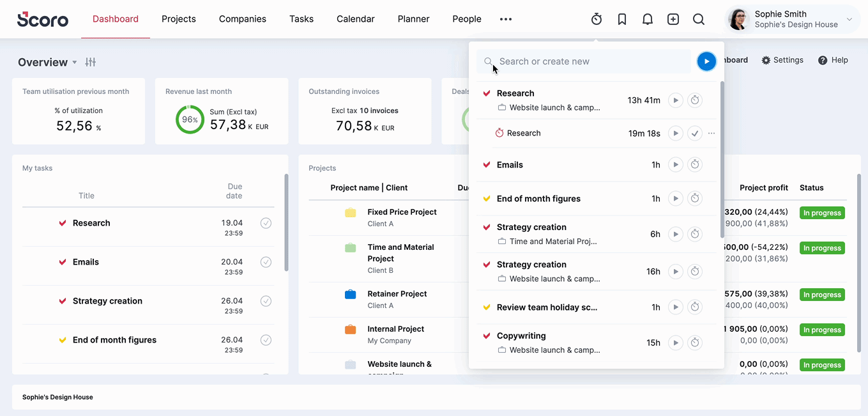The image size is (868, 416).
Task: Show more navigation items via the three dots
Action: pos(506,19)
